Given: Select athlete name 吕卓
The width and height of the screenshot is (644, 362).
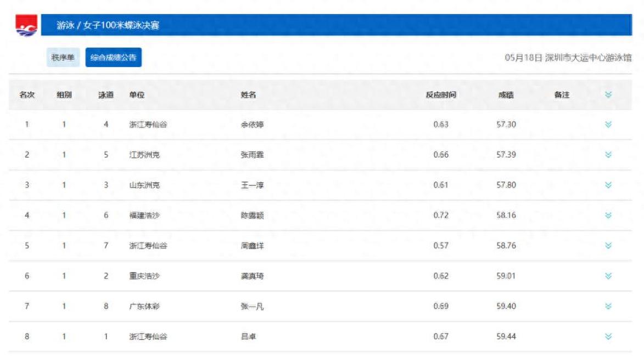Looking at the screenshot, I should pyautogui.click(x=249, y=337).
